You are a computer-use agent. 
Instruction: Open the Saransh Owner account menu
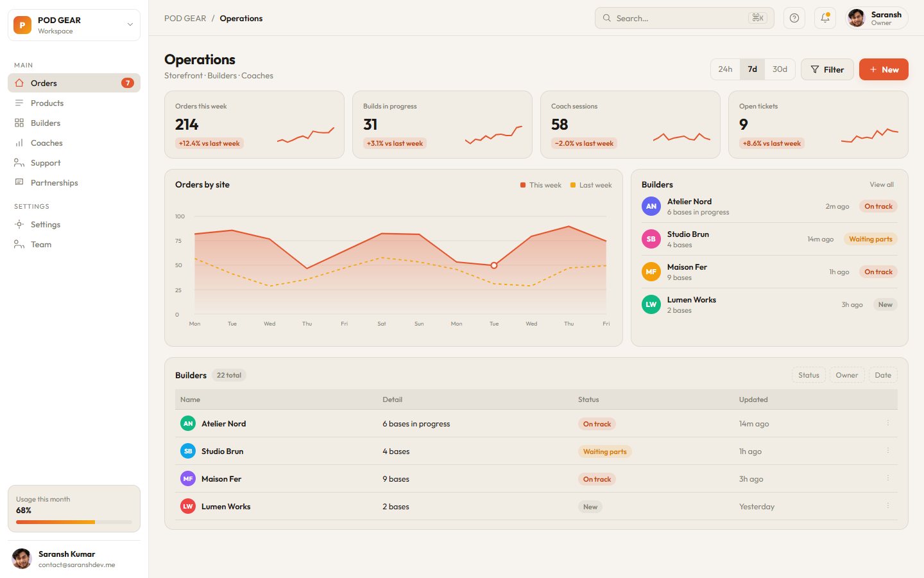877,18
